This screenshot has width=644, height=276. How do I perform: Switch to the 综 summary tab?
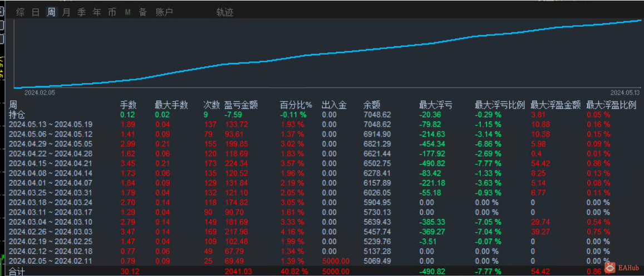pos(20,12)
